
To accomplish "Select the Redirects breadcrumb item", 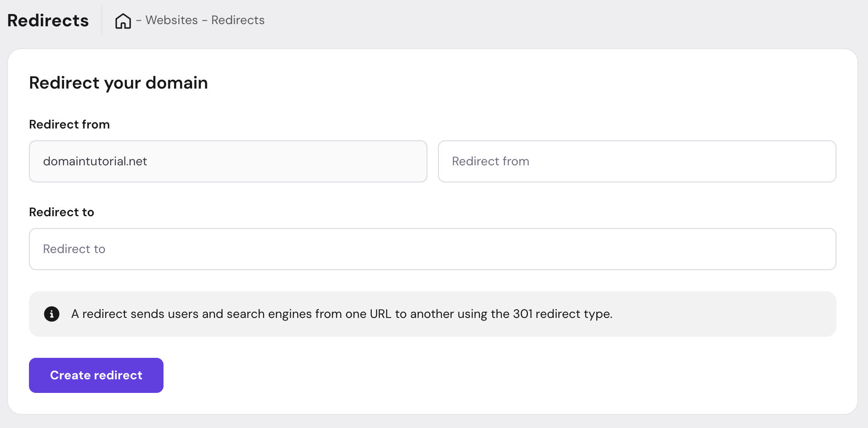I will point(238,20).
